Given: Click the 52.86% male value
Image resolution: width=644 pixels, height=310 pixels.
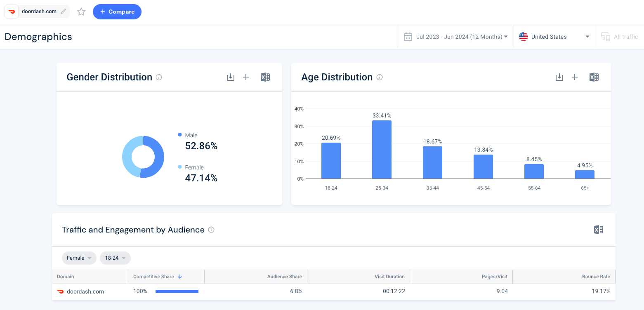Looking at the screenshot, I should (201, 146).
